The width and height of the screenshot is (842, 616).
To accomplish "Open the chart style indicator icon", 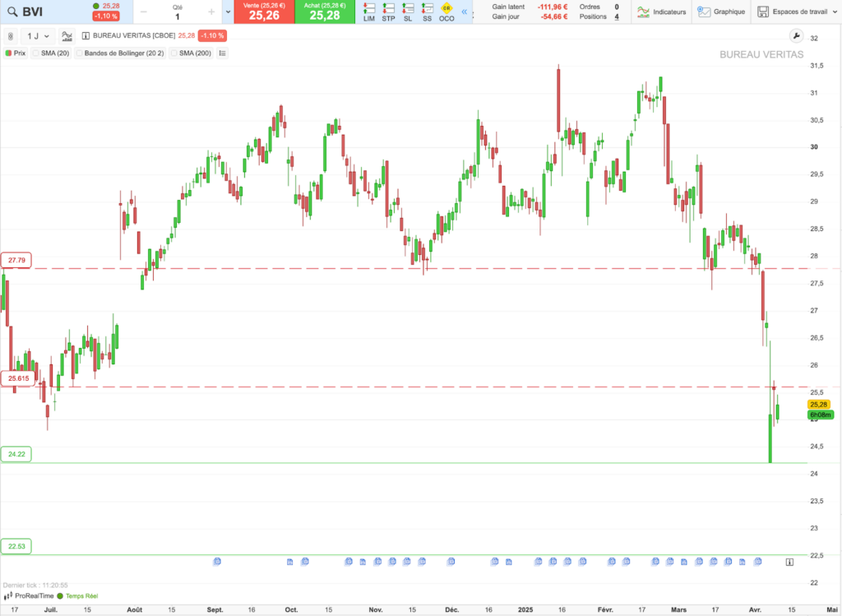I will coord(67,36).
